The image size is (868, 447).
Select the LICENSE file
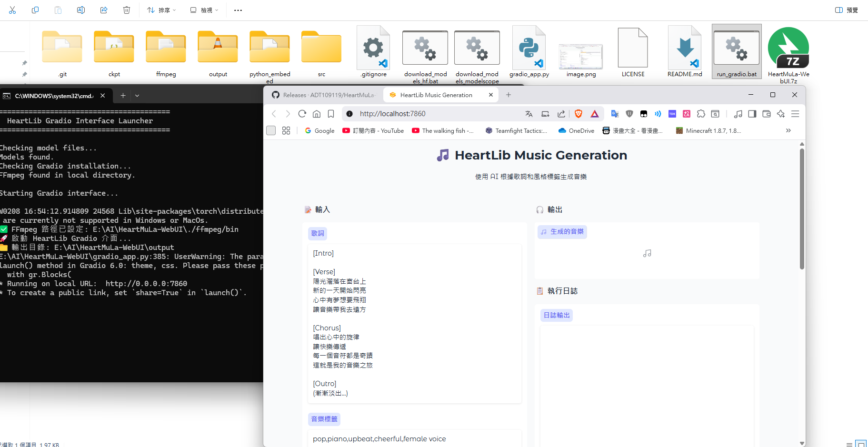[x=633, y=52]
